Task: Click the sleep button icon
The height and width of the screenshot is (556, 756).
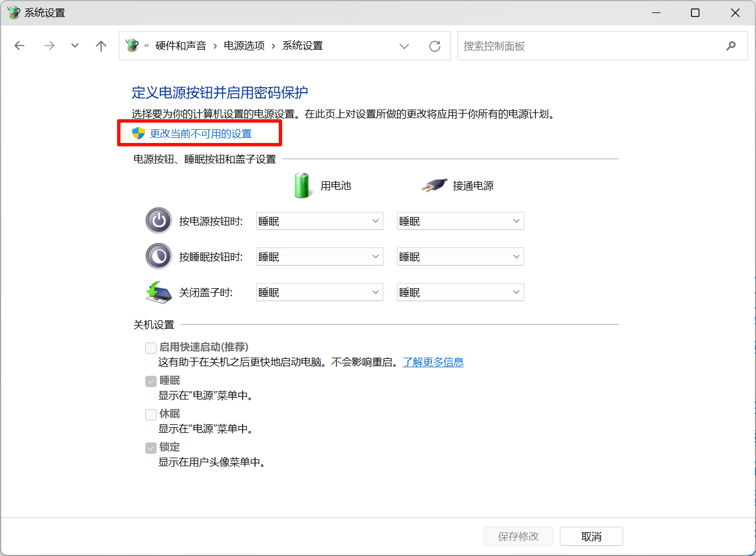Action: (158, 256)
